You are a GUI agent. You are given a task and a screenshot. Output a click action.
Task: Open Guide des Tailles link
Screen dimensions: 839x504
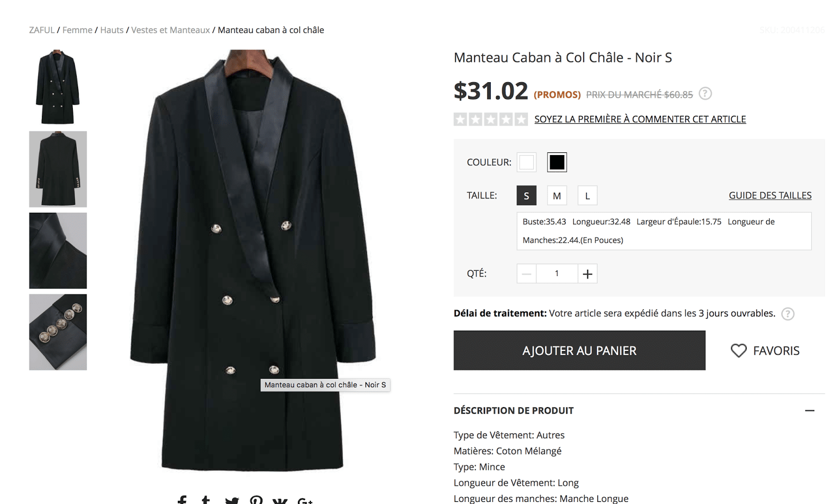pos(770,195)
